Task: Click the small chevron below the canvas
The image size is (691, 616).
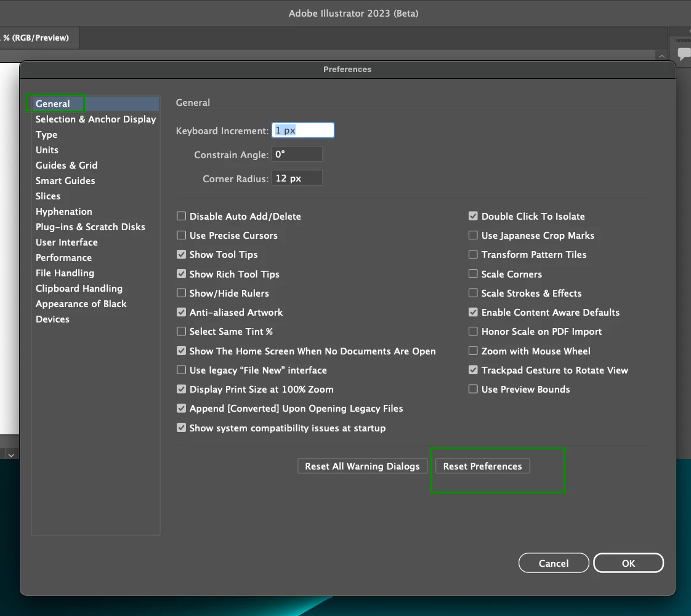Action: point(12,455)
